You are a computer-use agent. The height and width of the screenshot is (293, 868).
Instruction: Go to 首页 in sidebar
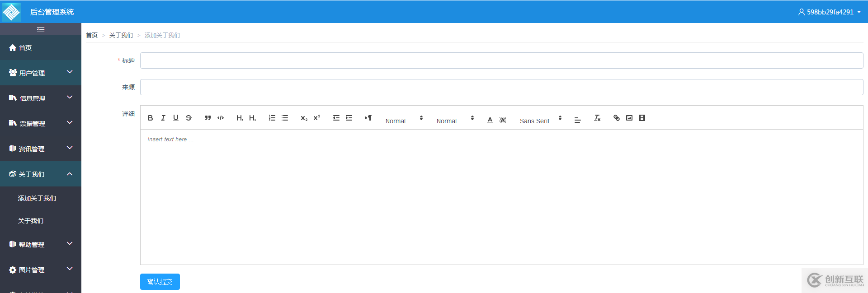41,47
